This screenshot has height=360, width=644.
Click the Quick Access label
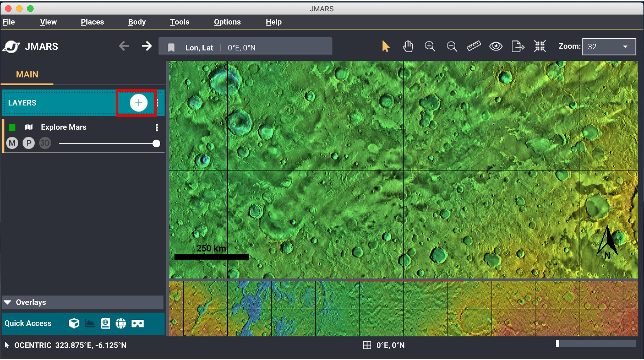(28, 323)
